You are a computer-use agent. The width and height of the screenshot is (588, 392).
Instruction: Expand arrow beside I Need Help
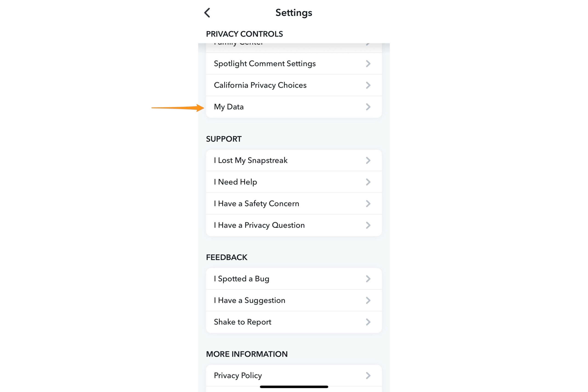pyautogui.click(x=368, y=182)
